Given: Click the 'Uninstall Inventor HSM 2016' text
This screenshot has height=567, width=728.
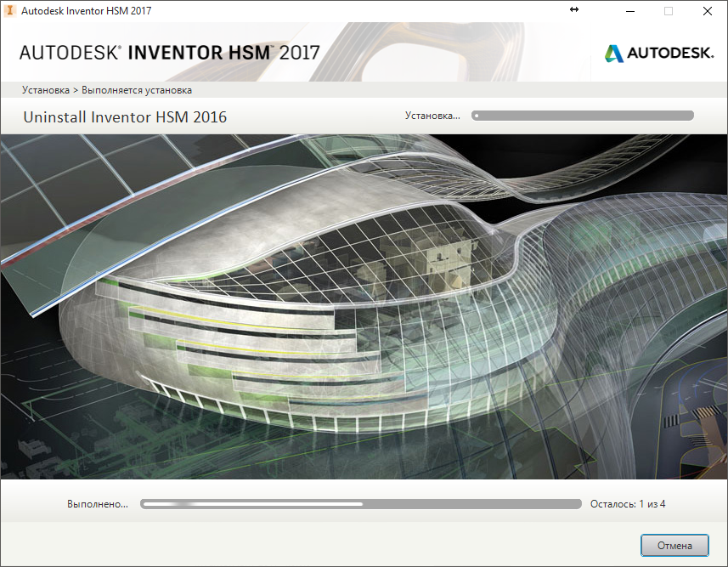Looking at the screenshot, I should 125,117.
